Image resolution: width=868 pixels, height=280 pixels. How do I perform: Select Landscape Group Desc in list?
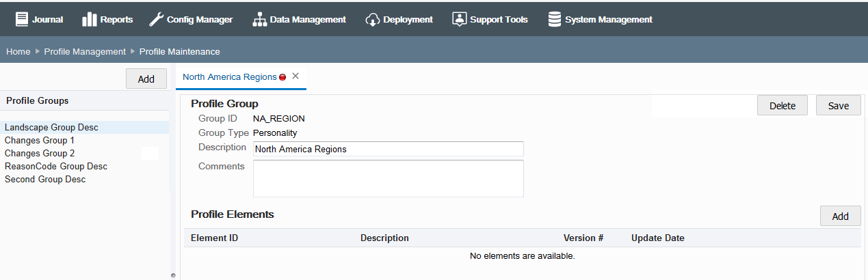pos(51,128)
